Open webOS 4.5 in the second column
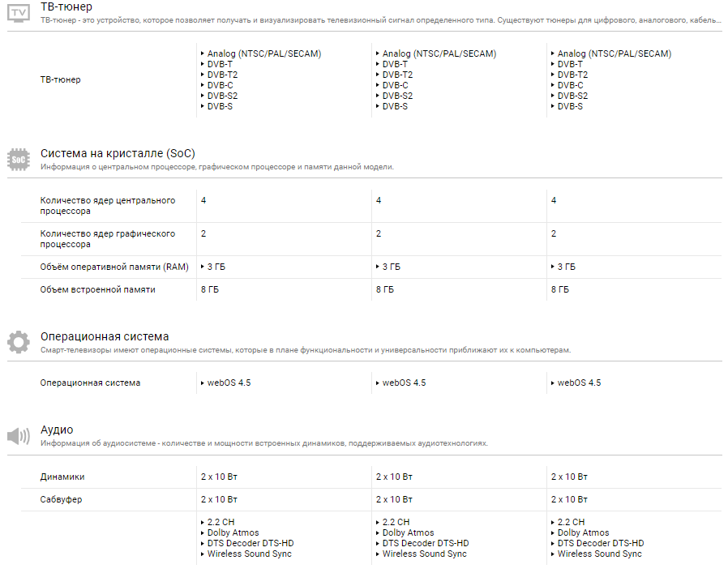 coord(404,383)
